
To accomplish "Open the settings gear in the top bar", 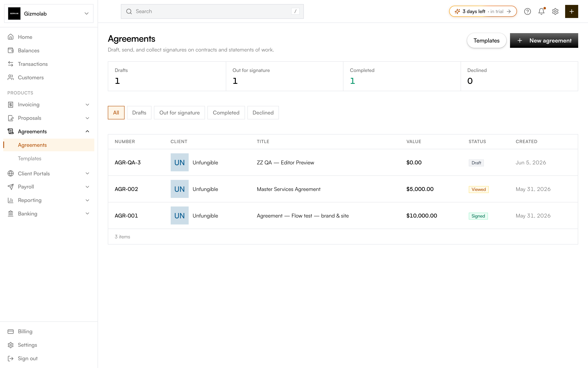I will 555,11.
